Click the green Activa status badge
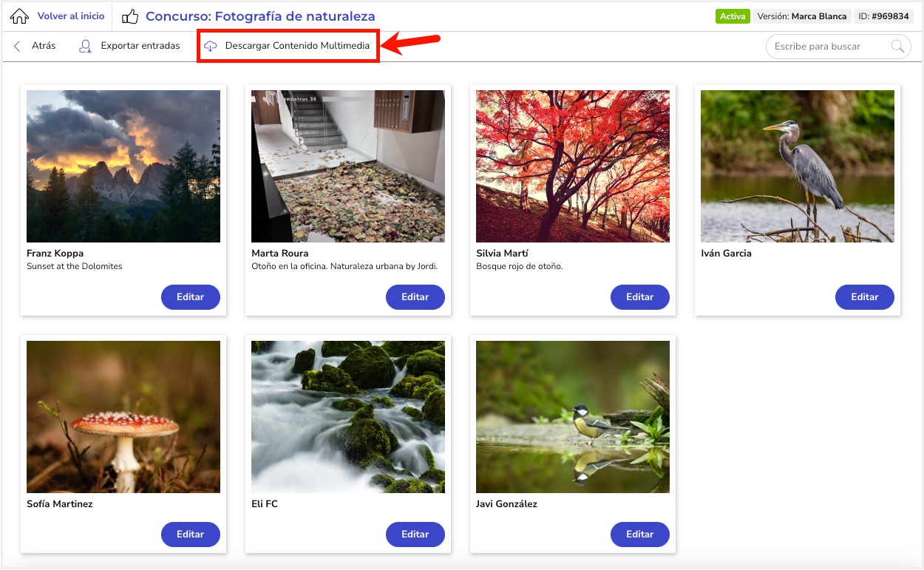924x570 pixels. (733, 16)
